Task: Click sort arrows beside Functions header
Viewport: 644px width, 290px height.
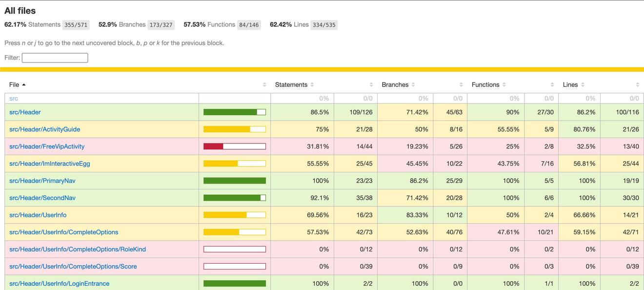Action: (504, 85)
